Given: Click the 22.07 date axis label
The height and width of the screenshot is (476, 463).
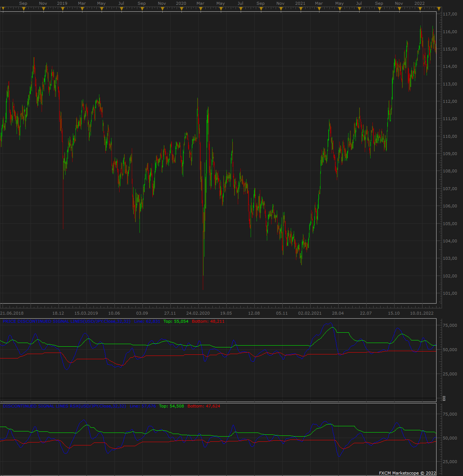Looking at the screenshot, I should 366,313.
